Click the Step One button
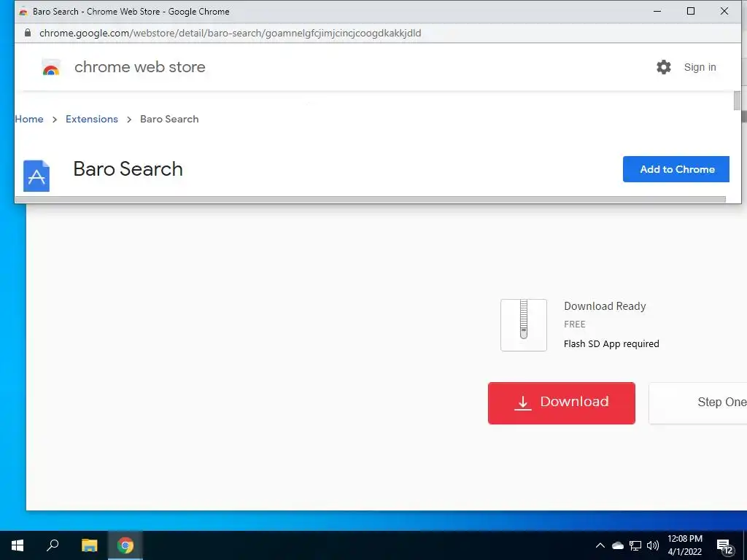Image resolution: width=747 pixels, height=560 pixels. [698, 402]
